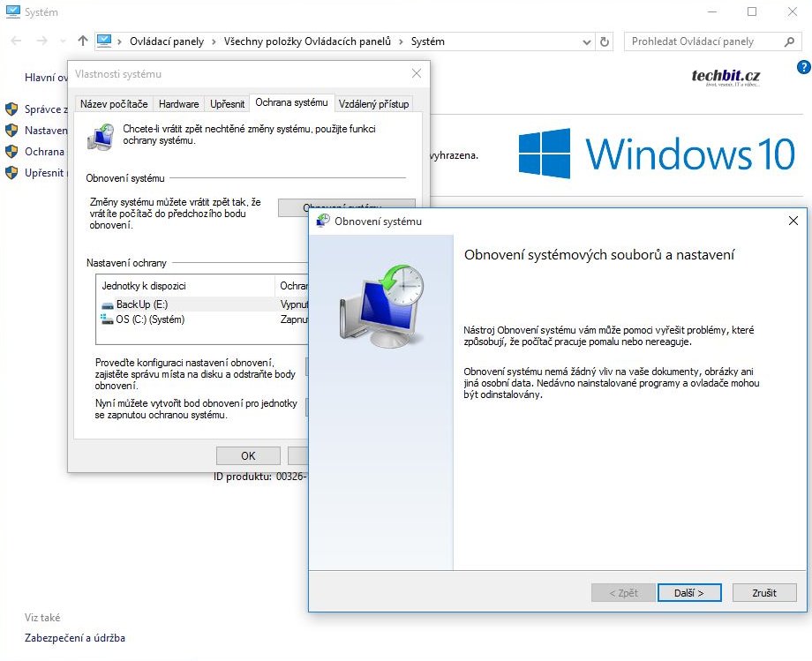Click the search magnifier icon

789,41
